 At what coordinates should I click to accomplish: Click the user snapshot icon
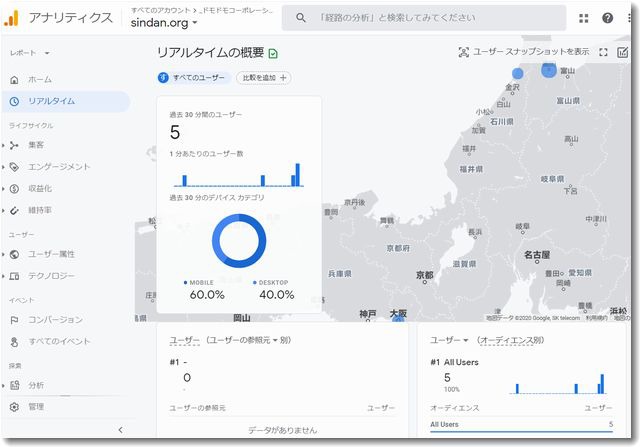pyautogui.click(x=463, y=52)
